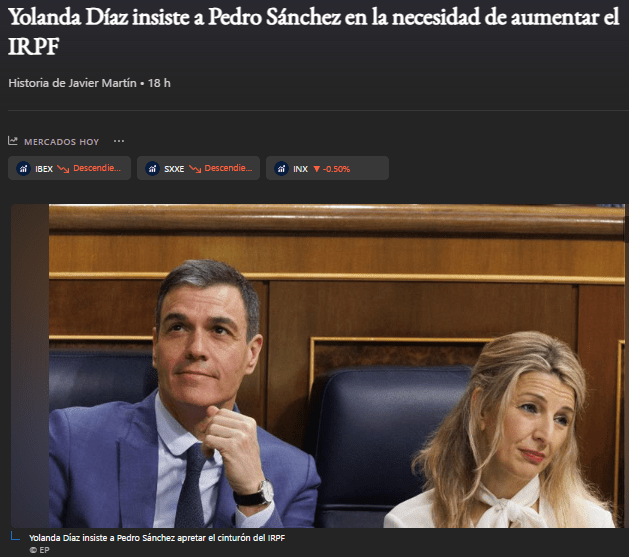Click the Mercados Hoy chart icon
This screenshot has height=557, width=629.
coord(13,141)
